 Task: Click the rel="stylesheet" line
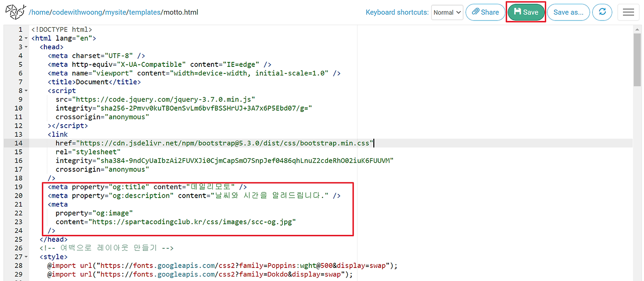click(x=88, y=152)
